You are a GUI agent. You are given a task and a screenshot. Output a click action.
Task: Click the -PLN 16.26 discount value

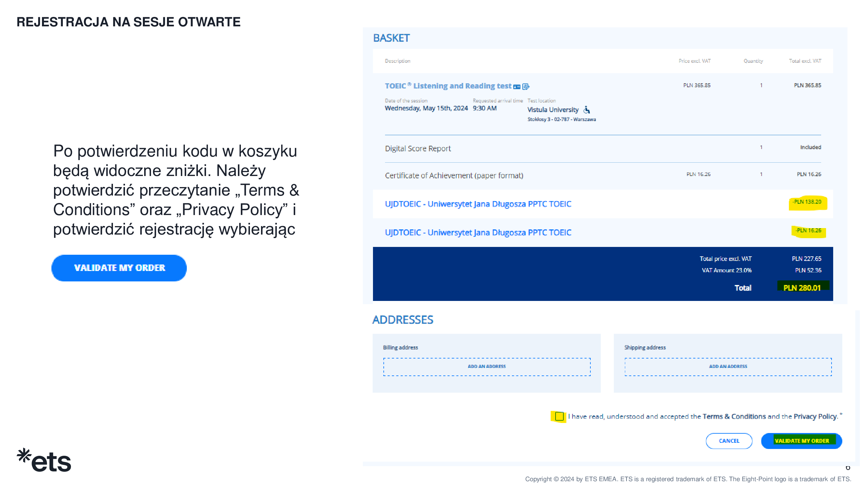(x=808, y=230)
